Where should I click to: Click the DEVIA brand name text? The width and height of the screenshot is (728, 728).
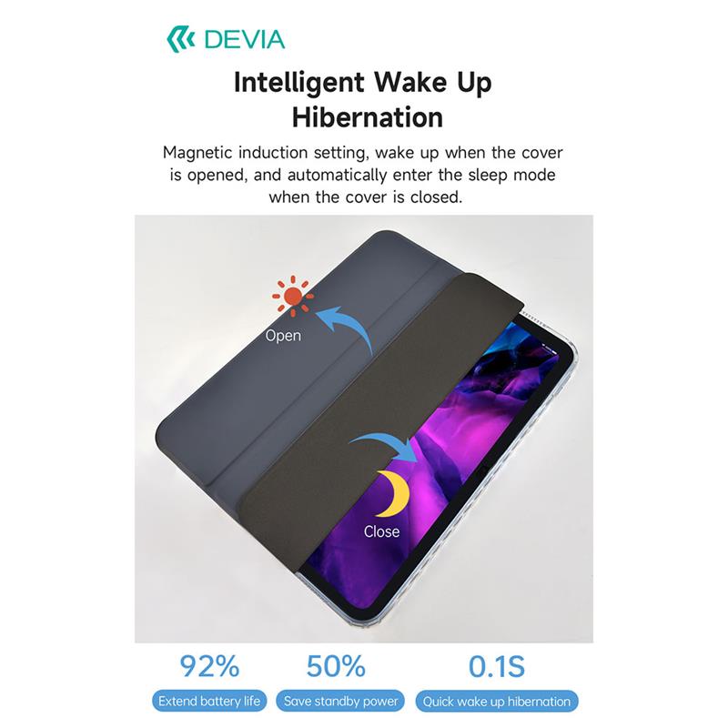point(244,39)
